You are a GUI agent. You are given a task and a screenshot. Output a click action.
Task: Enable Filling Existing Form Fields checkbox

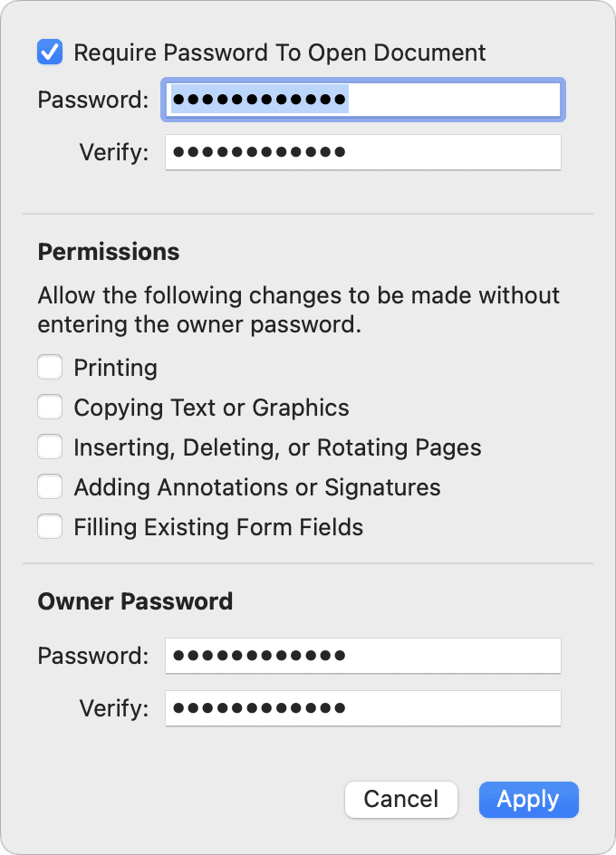tap(50, 527)
